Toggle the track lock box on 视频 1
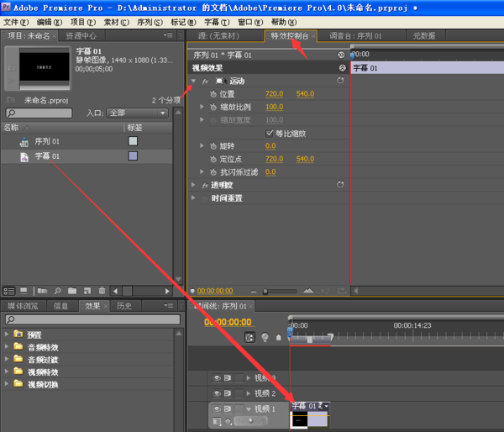504x432 pixels. click(239, 408)
